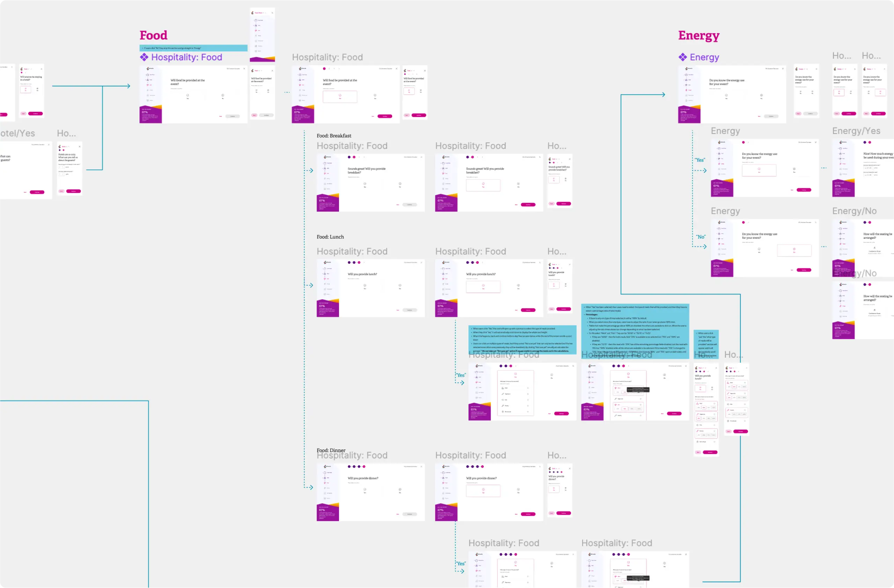Click the purple component icon beside Hospitality: Food
Image resolution: width=894 pixels, height=588 pixels.
[x=144, y=57]
